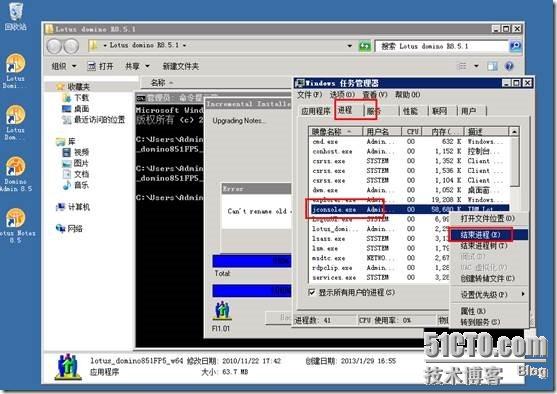Select 视频 library in the navigation pane
Viewport: 557px width, 394px height.
pos(76,152)
